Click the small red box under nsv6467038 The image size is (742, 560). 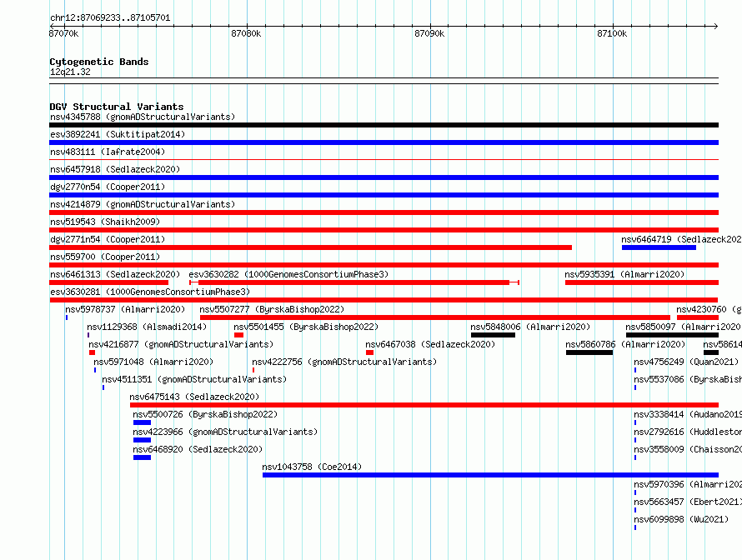pos(369,352)
